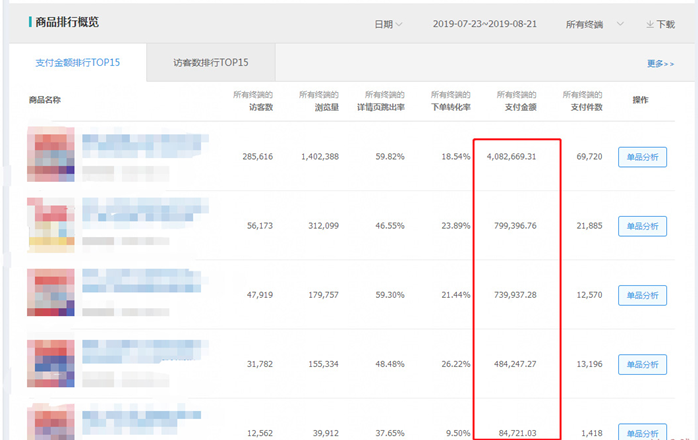Open product thumbnail in the 56,173 visitors row
The width and height of the screenshot is (698, 440).
pos(51,225)
